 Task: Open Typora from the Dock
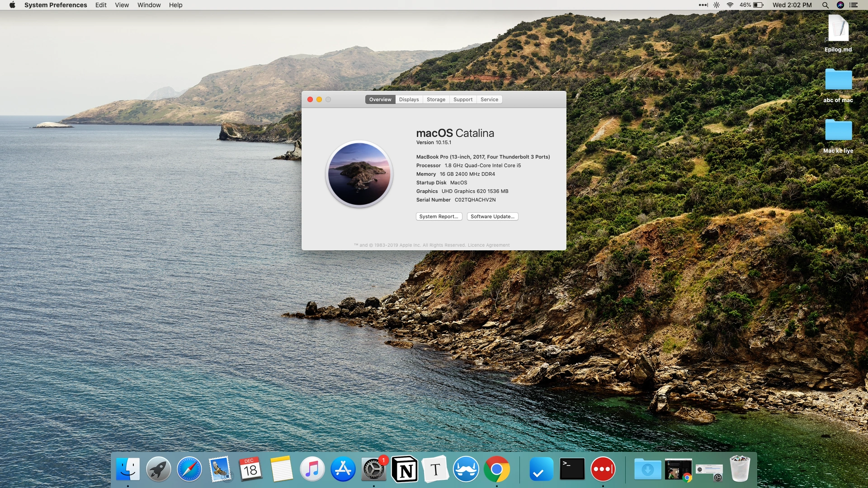435,469
